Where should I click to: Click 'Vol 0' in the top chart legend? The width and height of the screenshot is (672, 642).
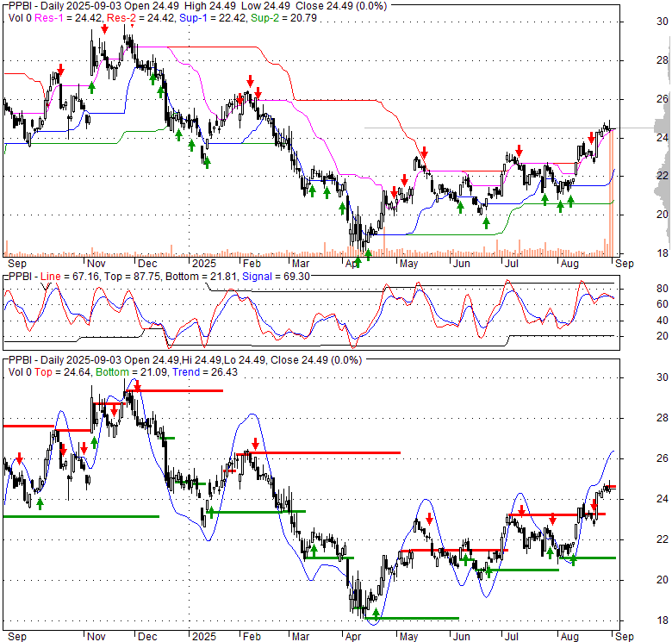pos(20,18)
